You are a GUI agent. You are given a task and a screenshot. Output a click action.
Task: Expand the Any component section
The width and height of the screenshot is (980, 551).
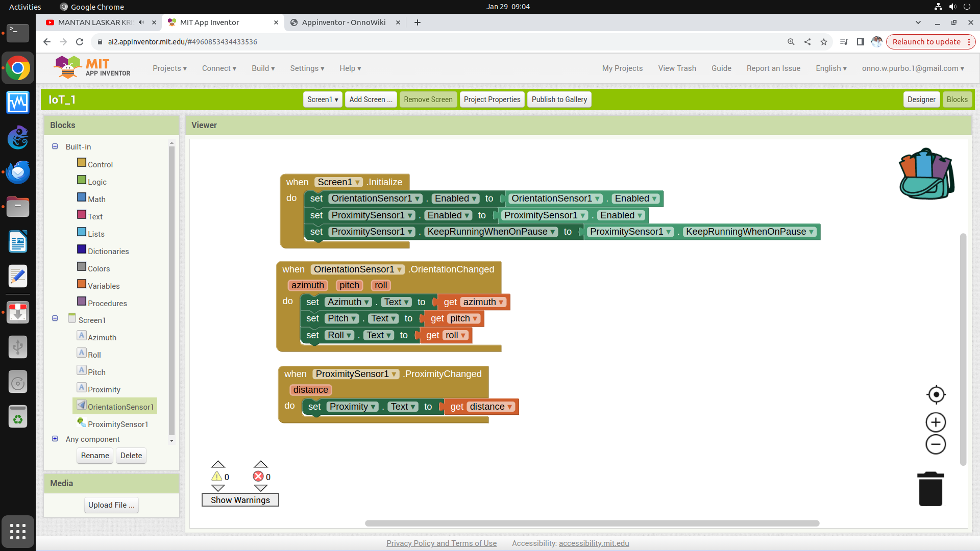[x=55, y=439]
